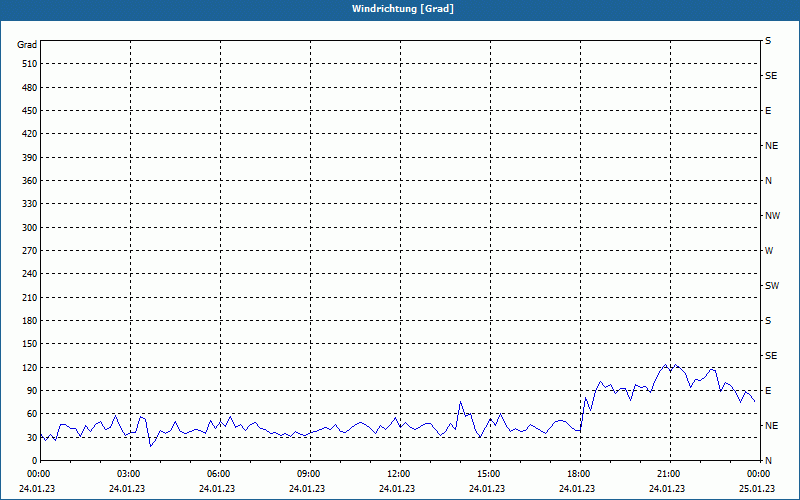The width and height of the screenshot is (800, 500).
Task: Click the bottom "N" compass label at 0
Action: [768, 461]
